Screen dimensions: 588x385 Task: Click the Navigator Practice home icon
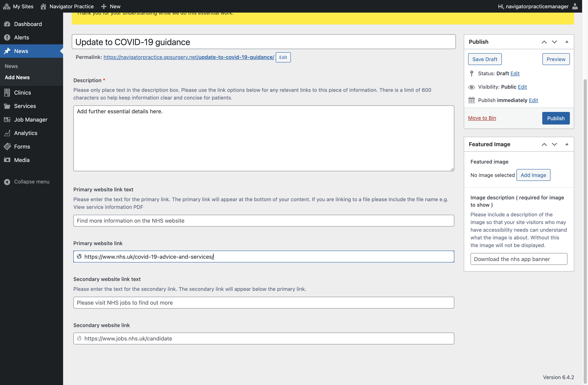point(43,6)
